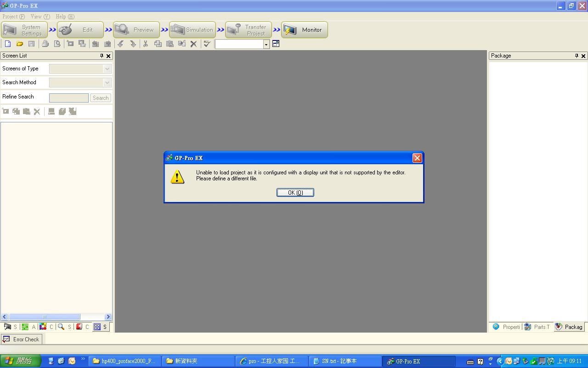
Task: Click the scissors Cut icon in toolbar
Action: click(146, 44)
